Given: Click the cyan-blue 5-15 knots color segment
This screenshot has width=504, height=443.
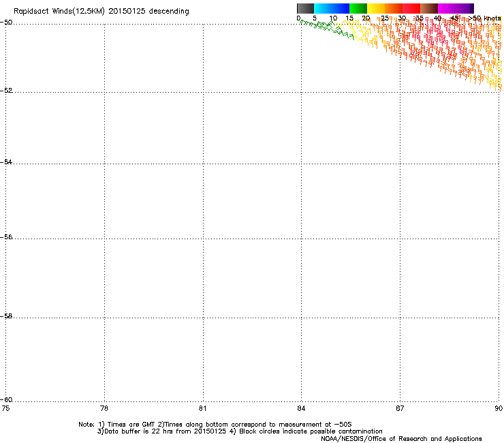Looking at the screenshot, I should tap(332, 8).
